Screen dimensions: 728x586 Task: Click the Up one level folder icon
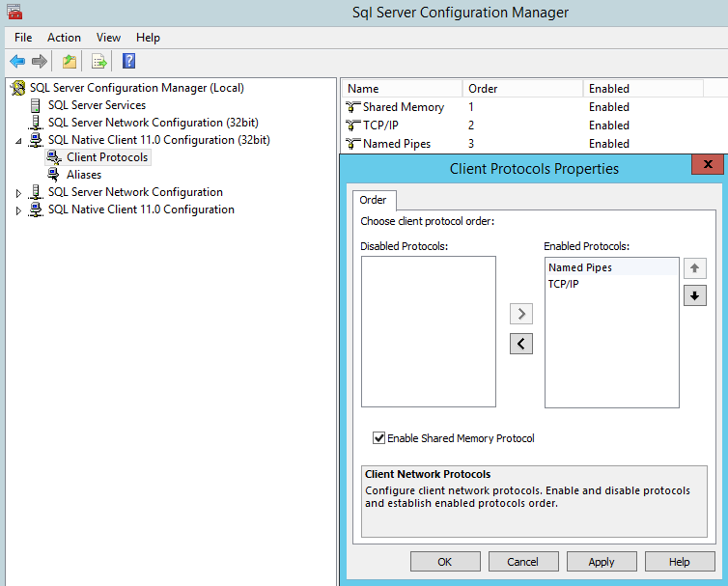[70, 62]
